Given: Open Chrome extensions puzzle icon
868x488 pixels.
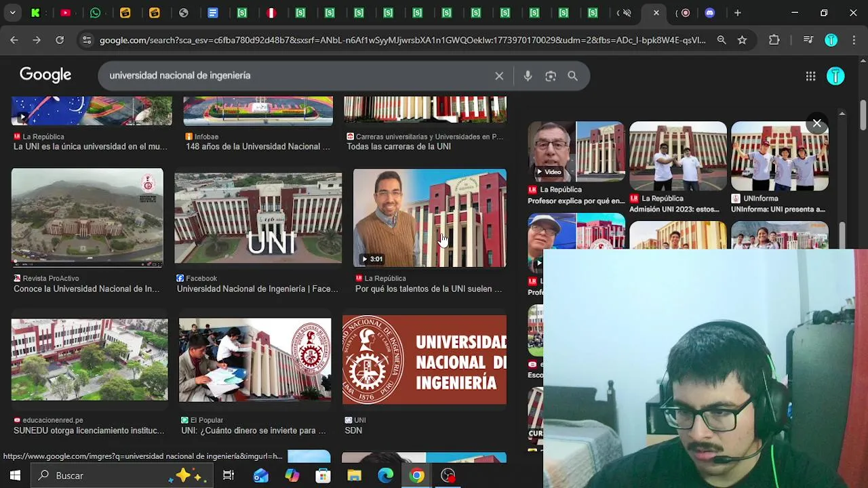Looking at the screenshot, I should coord(774,40).
